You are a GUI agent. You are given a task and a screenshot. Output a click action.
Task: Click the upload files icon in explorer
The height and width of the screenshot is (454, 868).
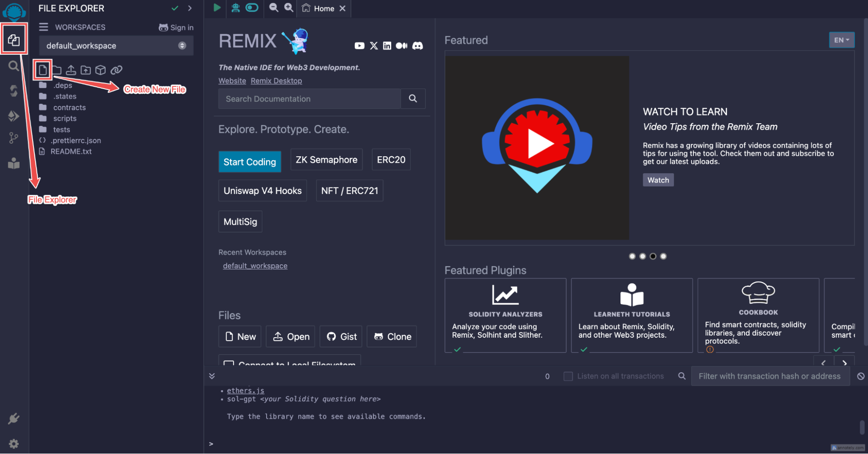coord(71,70)
